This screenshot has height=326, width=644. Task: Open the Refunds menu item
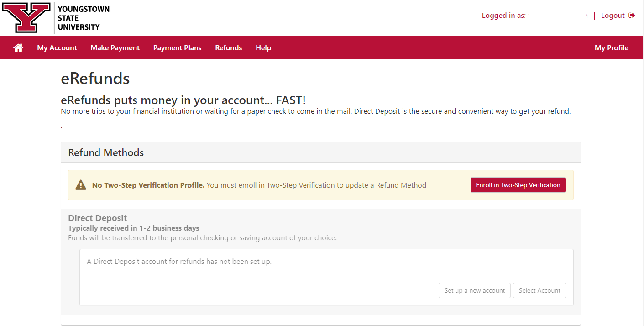click(x=229, y=47)
